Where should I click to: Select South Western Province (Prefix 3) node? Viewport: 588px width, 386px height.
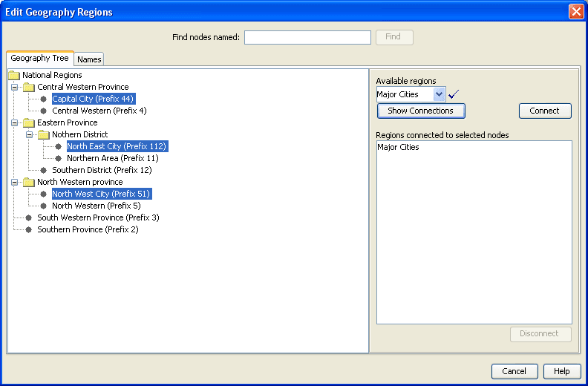click(98, 217)
